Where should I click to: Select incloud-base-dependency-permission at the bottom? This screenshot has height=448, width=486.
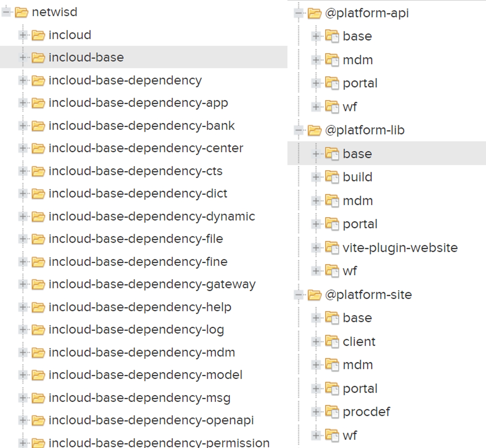(159, 443)
